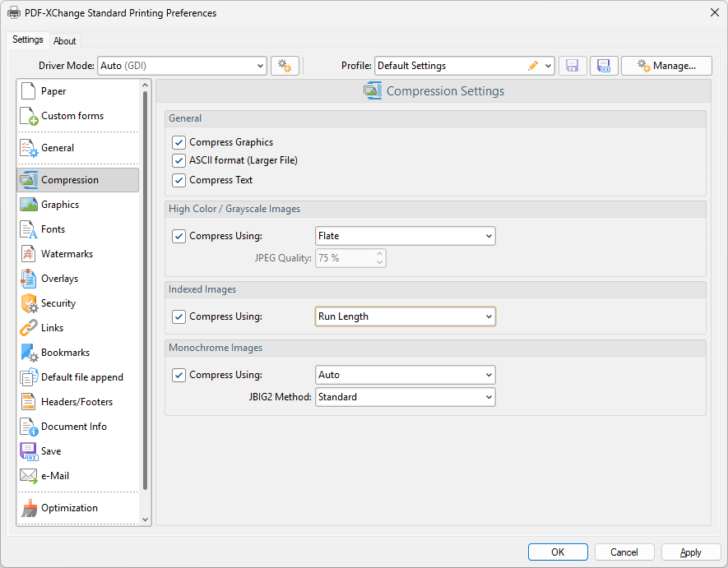Expand the JBIG2 Method dropdown

(x=405, y=397)
